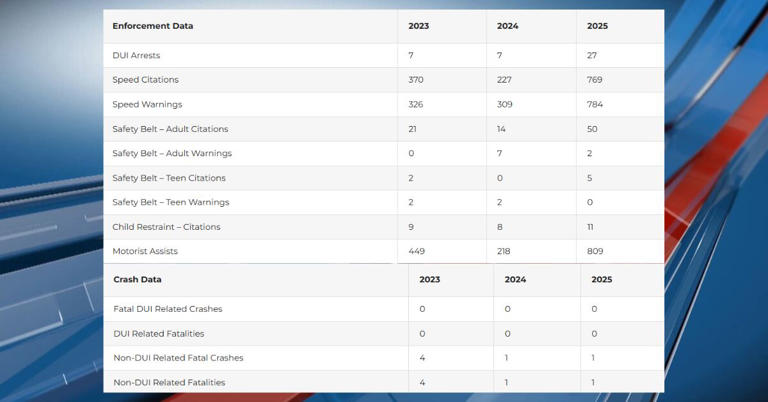Click Non-DUI Related Fatal Crashes label

point(178,358)
